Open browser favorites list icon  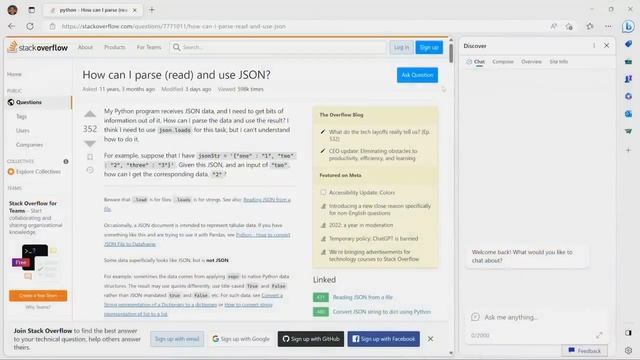click(x=590, y=26)
